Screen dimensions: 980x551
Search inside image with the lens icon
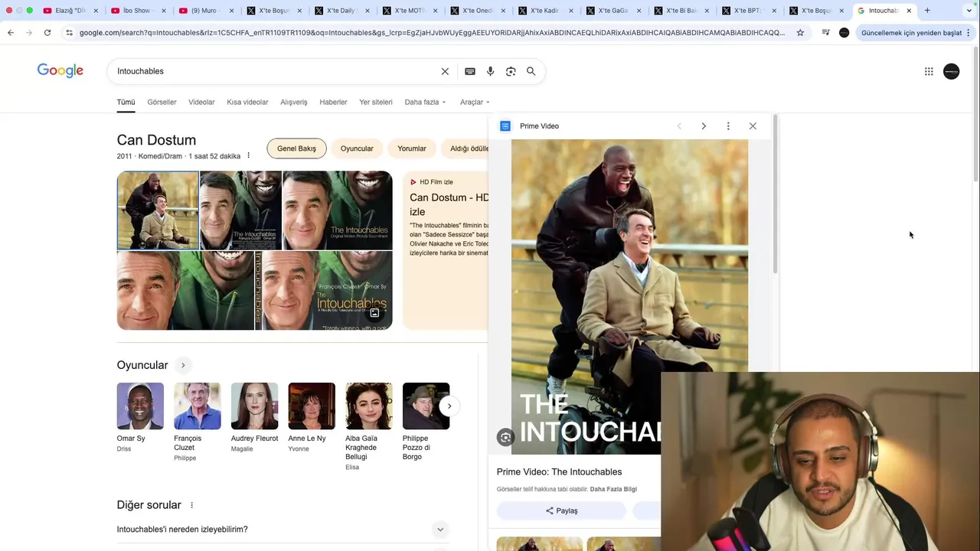click(x=505, y=438)
